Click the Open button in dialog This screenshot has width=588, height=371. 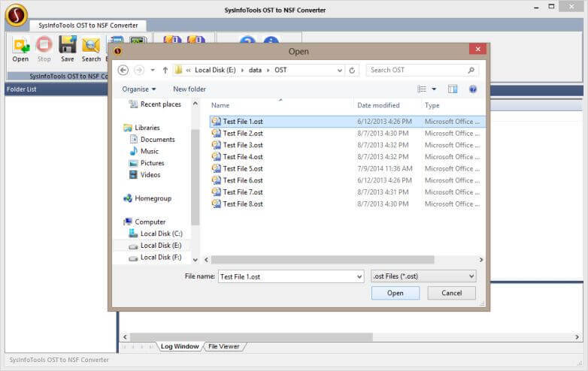click(x=396, y=293)
